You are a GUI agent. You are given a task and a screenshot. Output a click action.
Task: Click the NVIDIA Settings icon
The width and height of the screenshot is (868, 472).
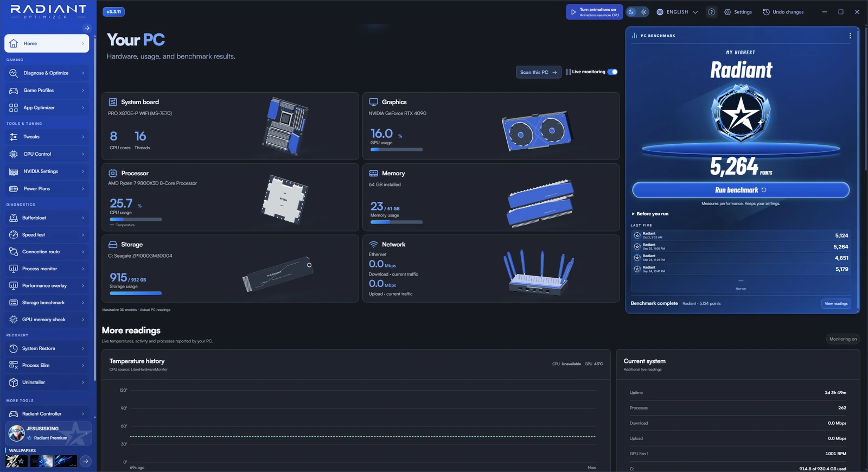[14, 171]
